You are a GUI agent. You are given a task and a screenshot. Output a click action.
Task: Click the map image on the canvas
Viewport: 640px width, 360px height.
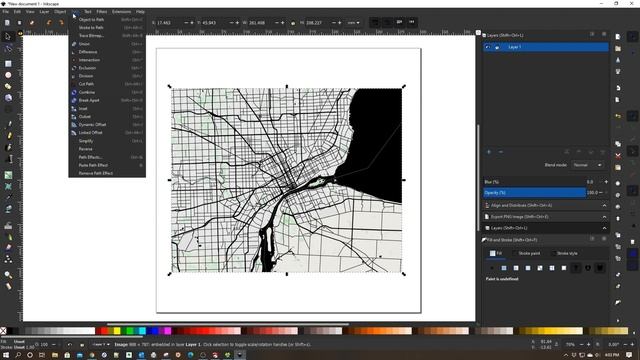pyautogui.click(x=287, y=180)
